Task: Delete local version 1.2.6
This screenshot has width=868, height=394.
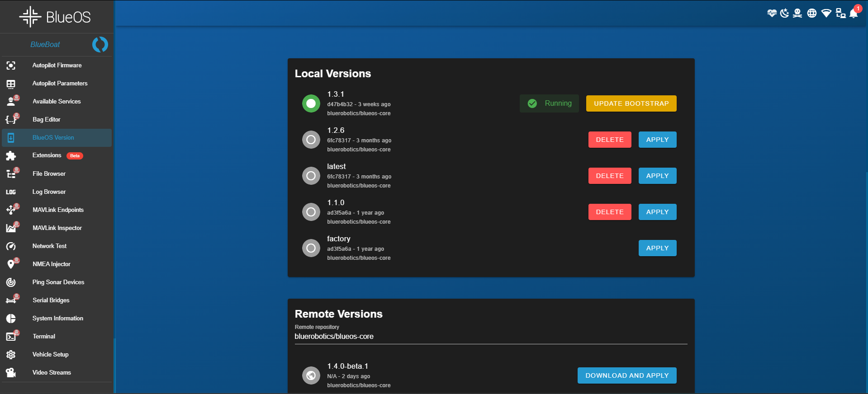Action: coord(610,140)
